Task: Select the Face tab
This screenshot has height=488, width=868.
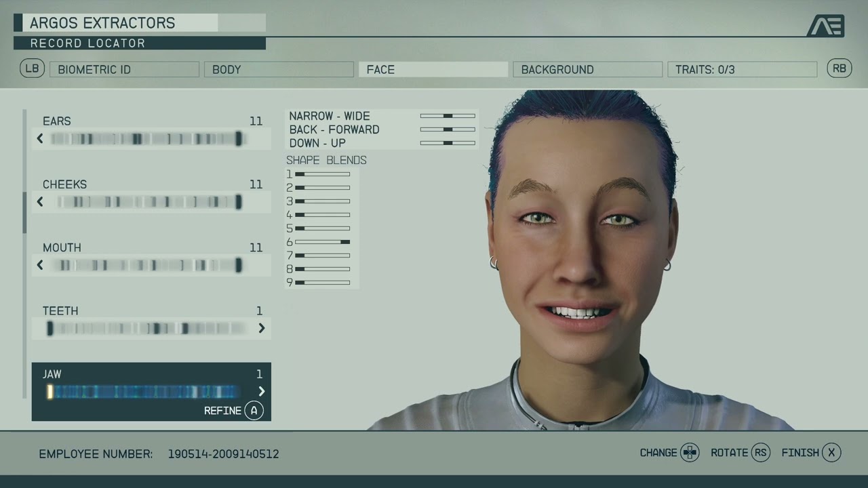Action: click(x=433, y=69)
